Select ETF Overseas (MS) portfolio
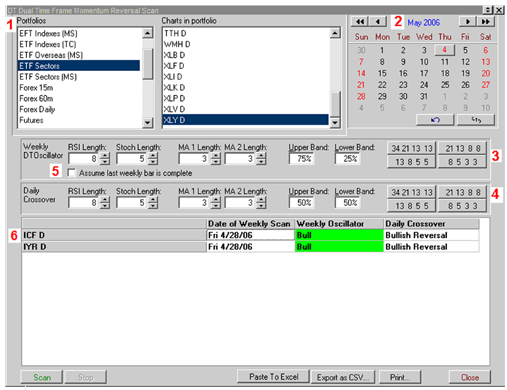 tap(79, 55)
